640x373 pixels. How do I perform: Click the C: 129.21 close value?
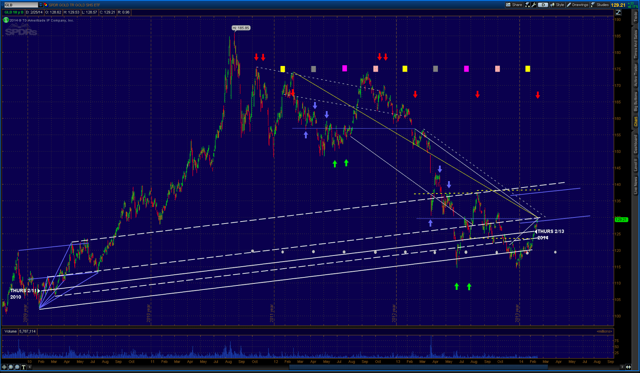(x=108, y=12)
